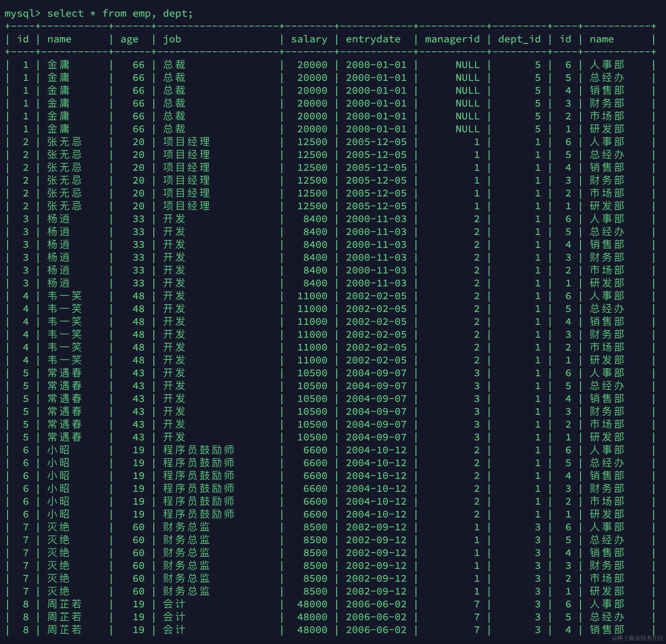Click the first 2000-11-03 entry date

click(x=376, y=219)
